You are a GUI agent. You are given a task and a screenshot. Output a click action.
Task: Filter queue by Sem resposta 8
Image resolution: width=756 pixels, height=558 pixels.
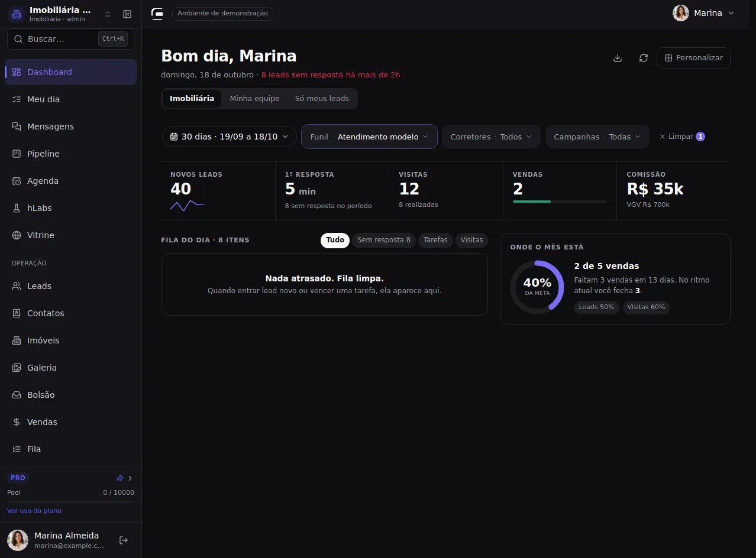coord(384,240)
